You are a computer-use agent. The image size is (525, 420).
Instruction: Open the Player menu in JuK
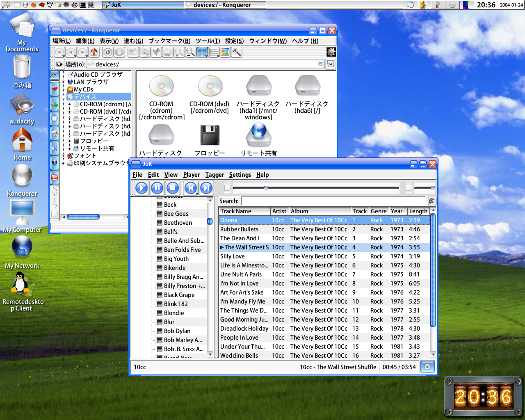coord(192,175)
